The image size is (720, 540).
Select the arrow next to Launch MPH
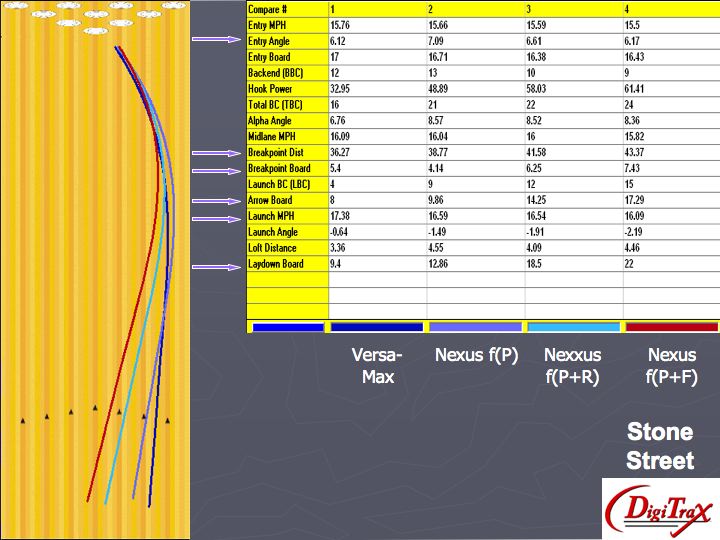pyautogui.click(x=218, y=217)
